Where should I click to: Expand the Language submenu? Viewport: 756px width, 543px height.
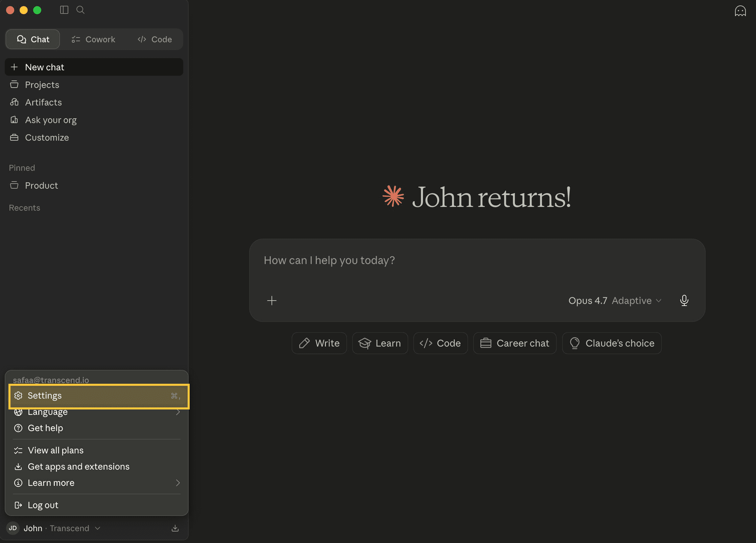click(97, 412)
